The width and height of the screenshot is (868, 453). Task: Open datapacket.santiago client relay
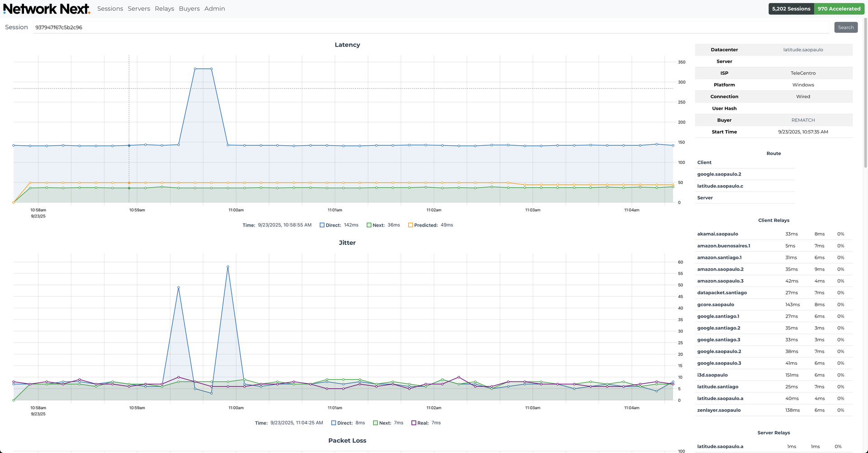722,293
